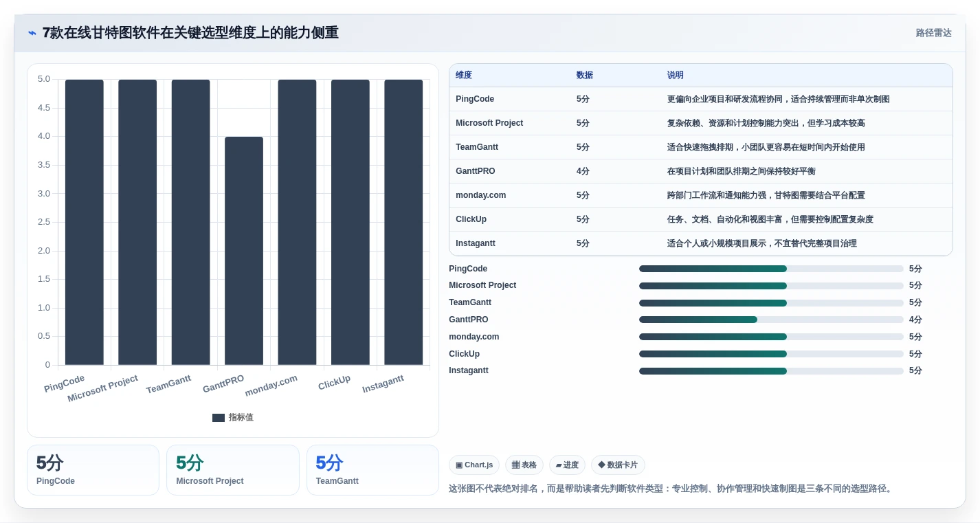Click the Instagantt bar in the chart
This screenshot has width=980, height=523.
(403, 222)
